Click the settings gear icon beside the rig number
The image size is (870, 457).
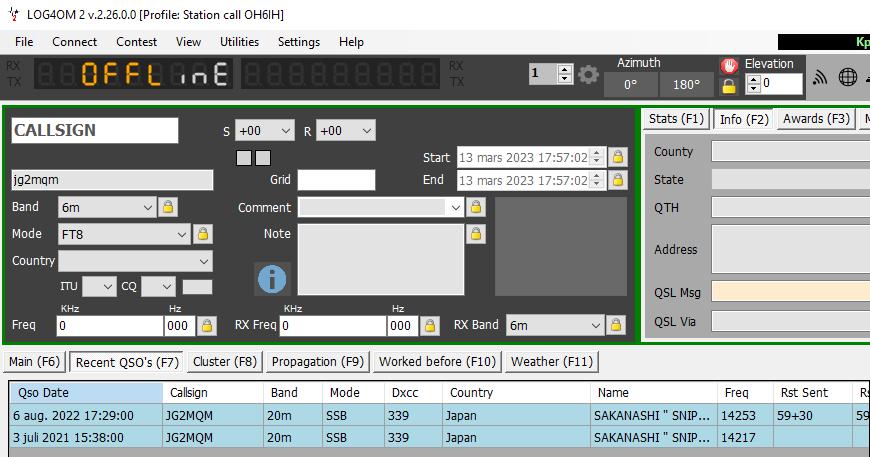click(x=588, y=74)
